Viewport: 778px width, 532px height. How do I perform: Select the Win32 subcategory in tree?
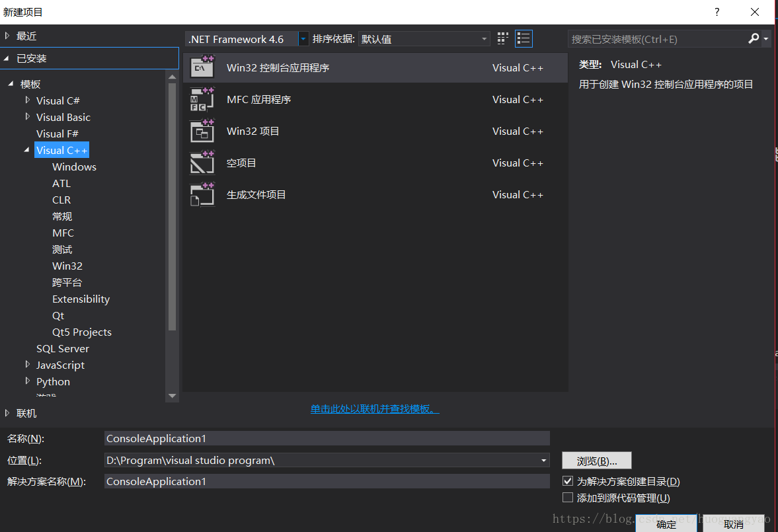[x=67, y=266]
